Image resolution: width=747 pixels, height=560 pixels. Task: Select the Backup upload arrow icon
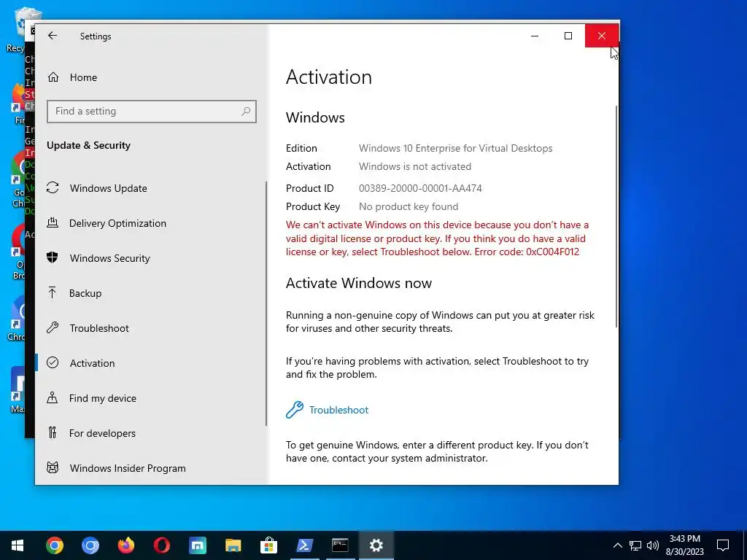[x=53, y=293]
